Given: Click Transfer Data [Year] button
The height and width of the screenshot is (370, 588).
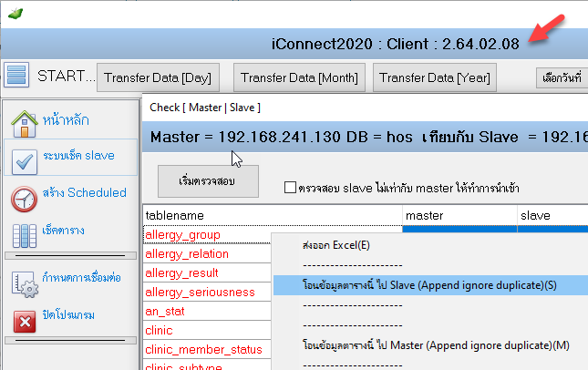Looking at the screenshot, I should point(435,77).
